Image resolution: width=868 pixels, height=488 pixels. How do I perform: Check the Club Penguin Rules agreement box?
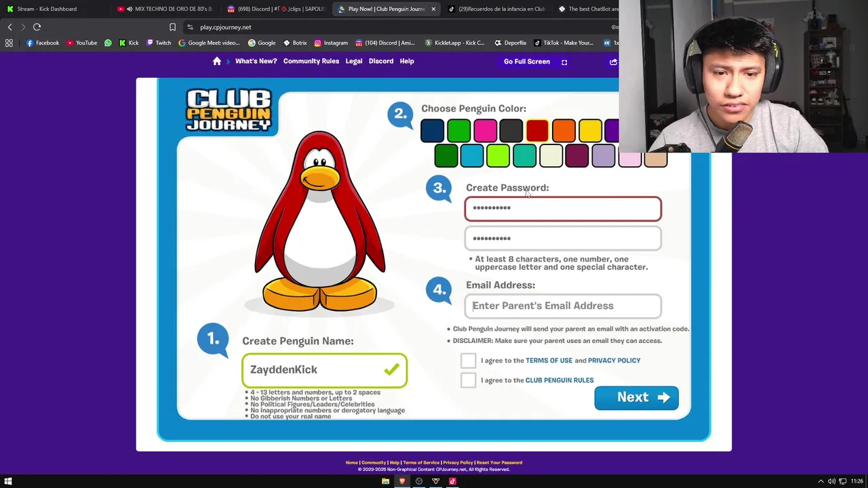[468, 380]
